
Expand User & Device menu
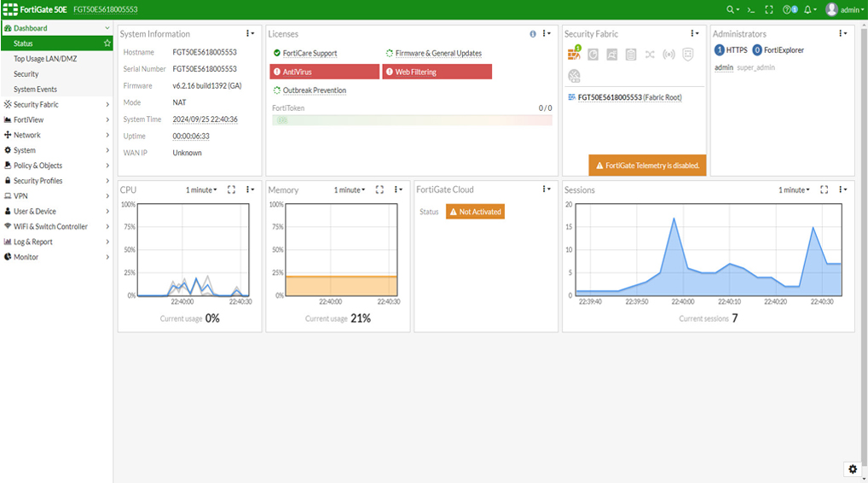[x=56, y=211]
